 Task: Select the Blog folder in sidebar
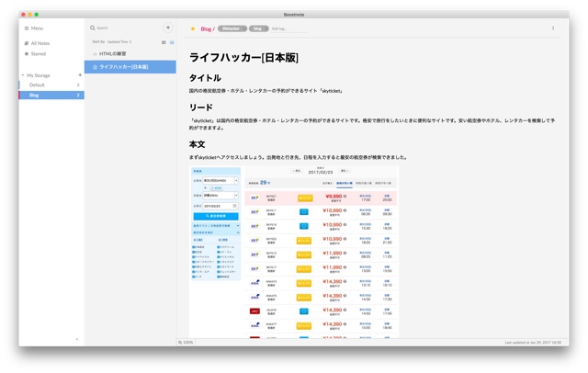tap(51, 96)
